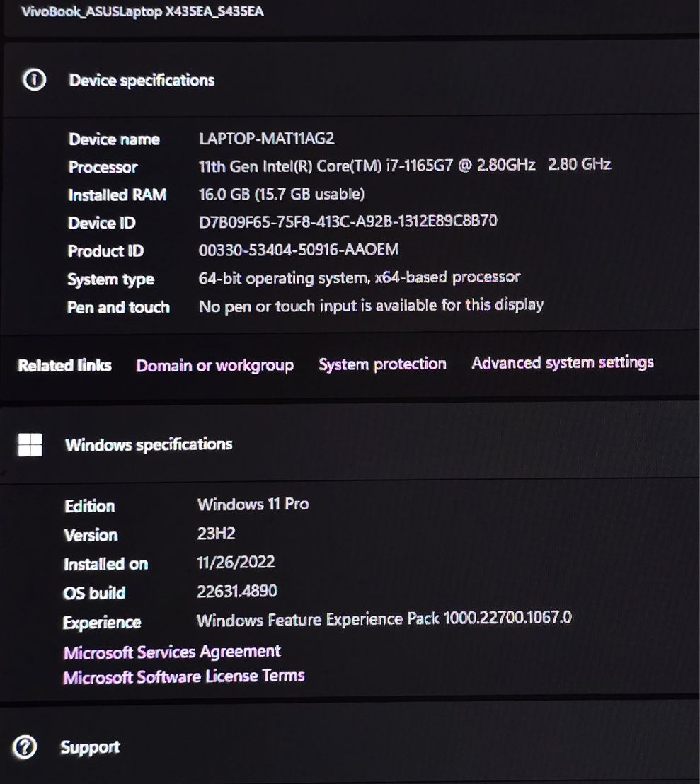Click the Processor label
This screenshot has height=784, width=700.
103,167
